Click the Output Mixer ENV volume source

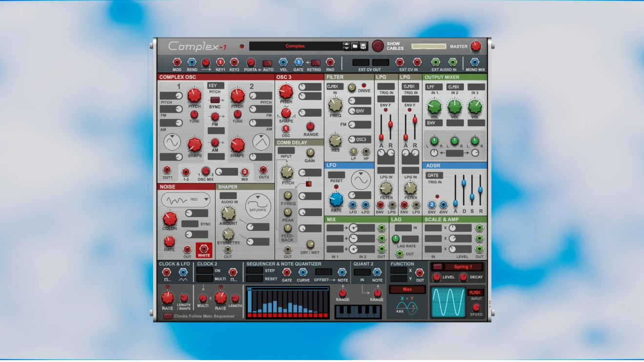click(434, 123)
